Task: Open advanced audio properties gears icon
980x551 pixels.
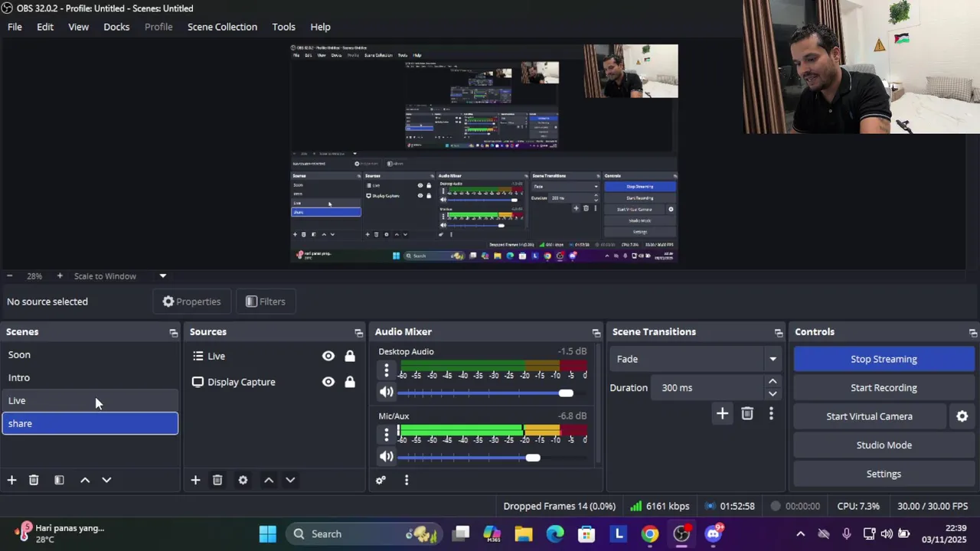Action: [381, 480]
